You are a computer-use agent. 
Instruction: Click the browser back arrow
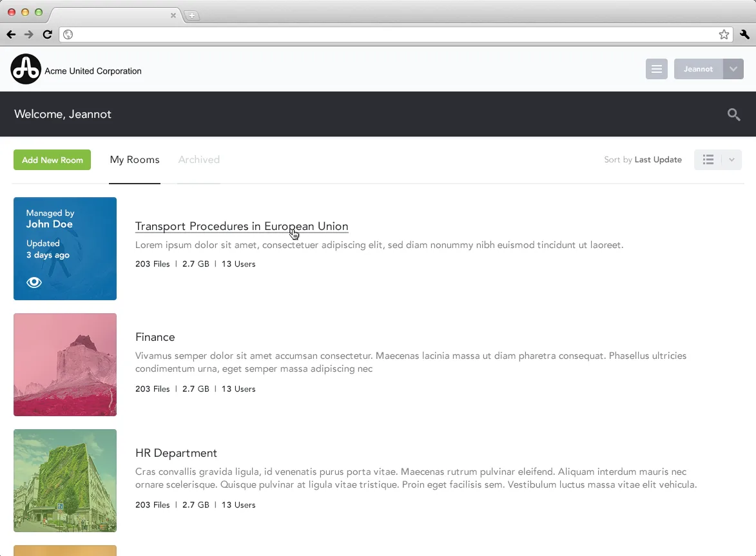[x=11, y=34]
